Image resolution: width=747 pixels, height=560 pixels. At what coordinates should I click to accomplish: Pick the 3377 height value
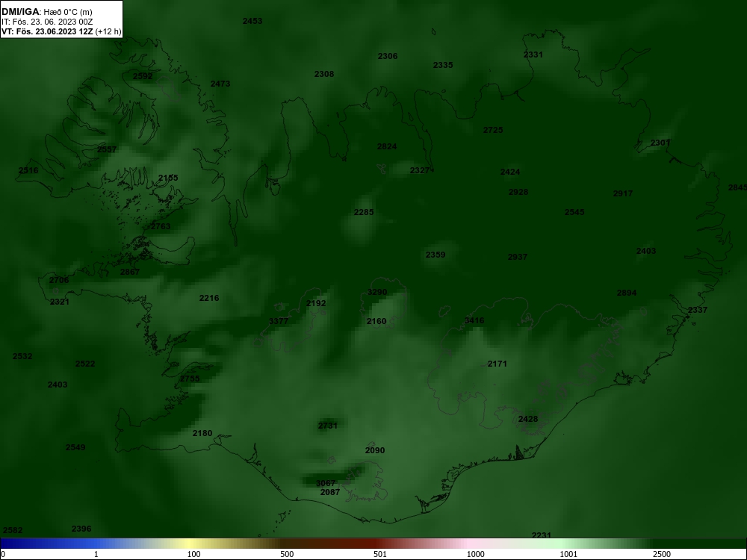pyautogui.click(x=279, y=321)
